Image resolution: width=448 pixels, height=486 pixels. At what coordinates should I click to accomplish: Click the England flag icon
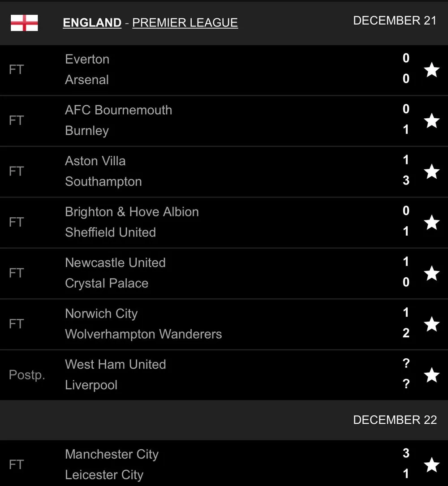(24, 23)
